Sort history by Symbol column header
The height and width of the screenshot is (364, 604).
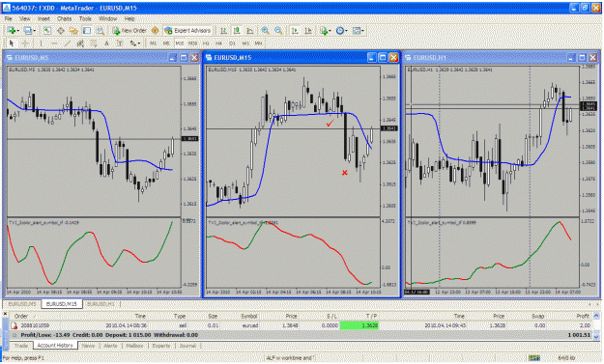tap(248, 316)
